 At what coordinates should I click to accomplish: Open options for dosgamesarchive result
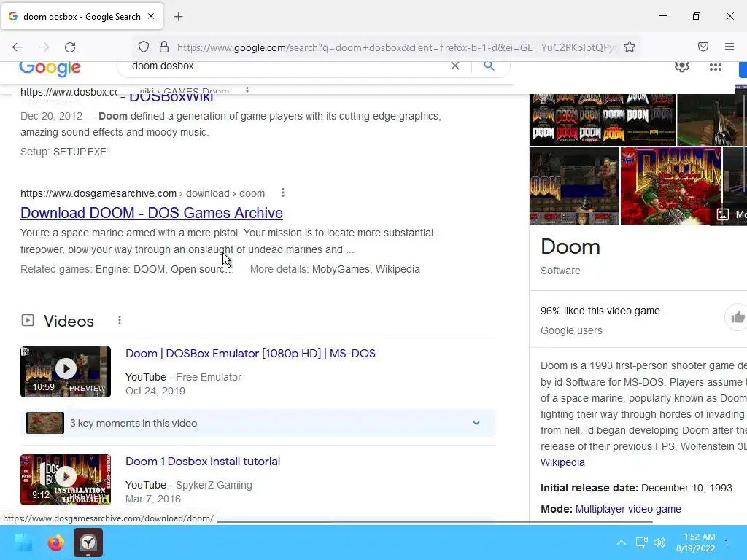pos(283,192)
